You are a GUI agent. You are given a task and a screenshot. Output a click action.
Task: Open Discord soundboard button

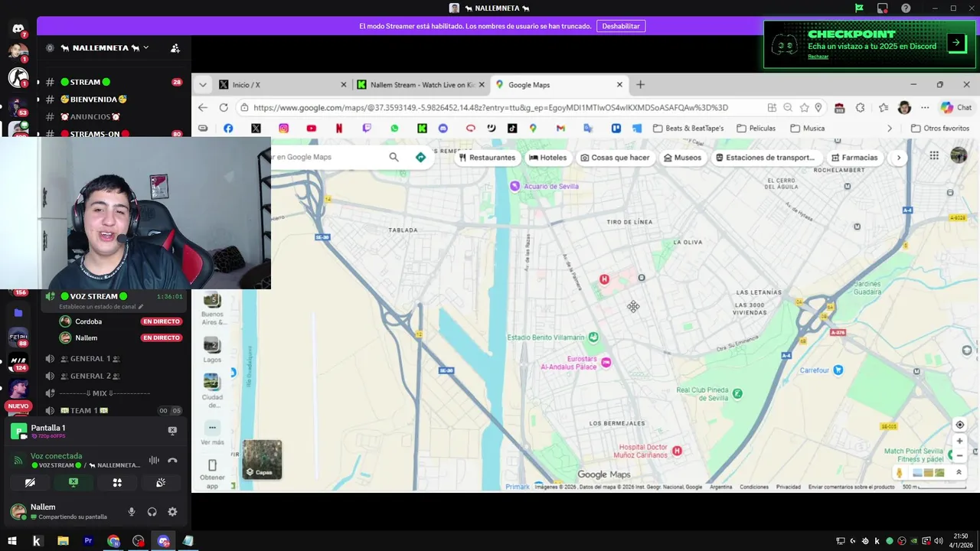(x=161, y=483)
